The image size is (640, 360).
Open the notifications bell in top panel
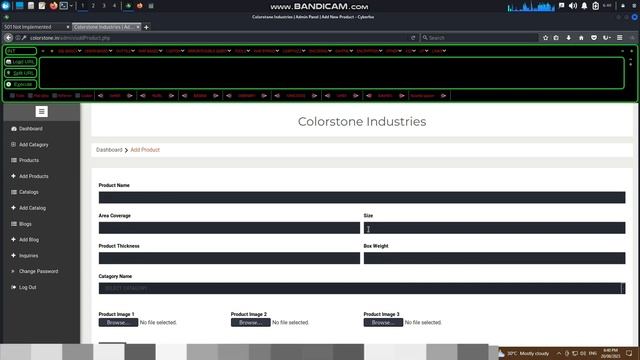click(584, 6)
